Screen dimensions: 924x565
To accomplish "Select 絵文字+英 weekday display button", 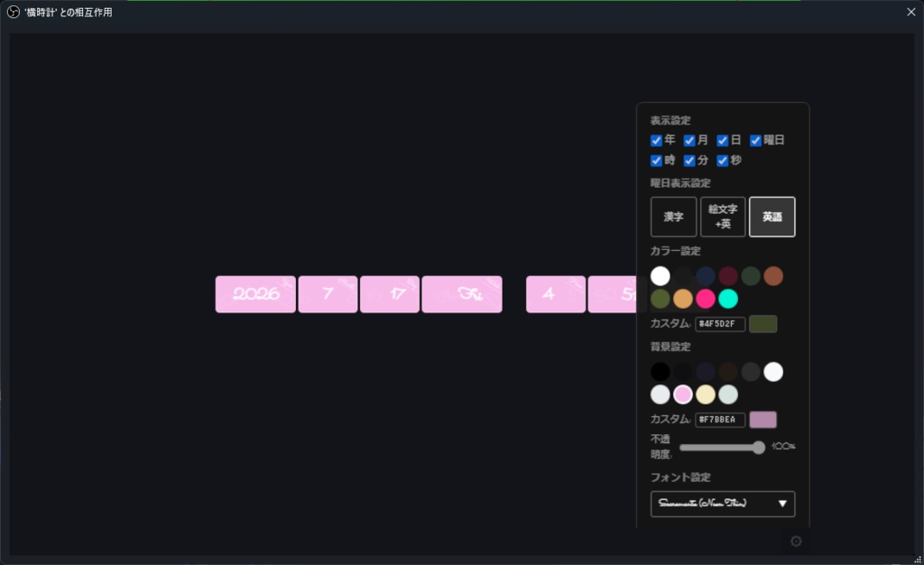I will [723, 217].
